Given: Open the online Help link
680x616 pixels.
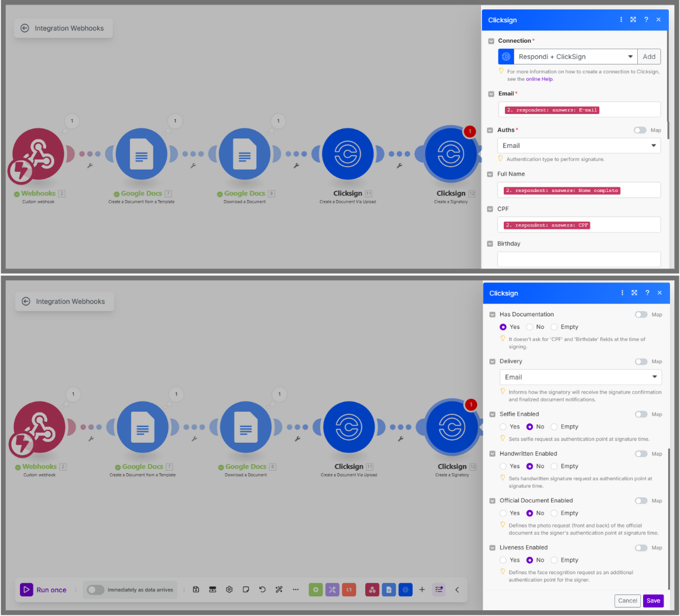Looking at the screenshot, I should [x=539, y=79].
